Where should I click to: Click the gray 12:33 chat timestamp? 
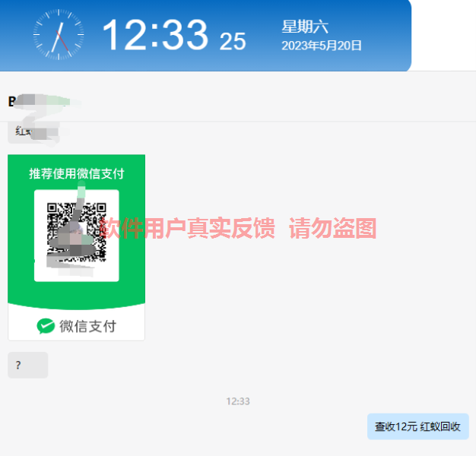(x=238, y=401)
